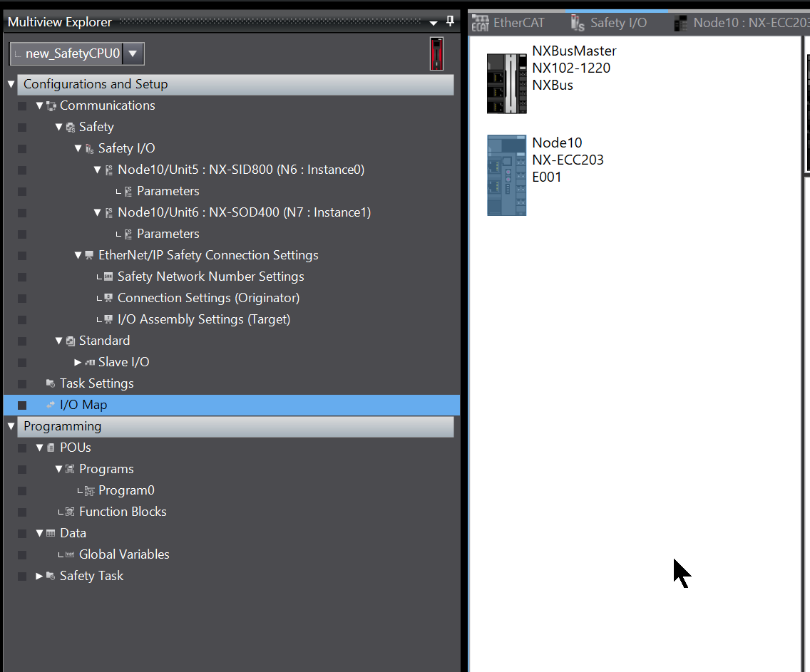Click the Data table icon
The height and width of the screenshot is (672, 810).
point(50,533)
